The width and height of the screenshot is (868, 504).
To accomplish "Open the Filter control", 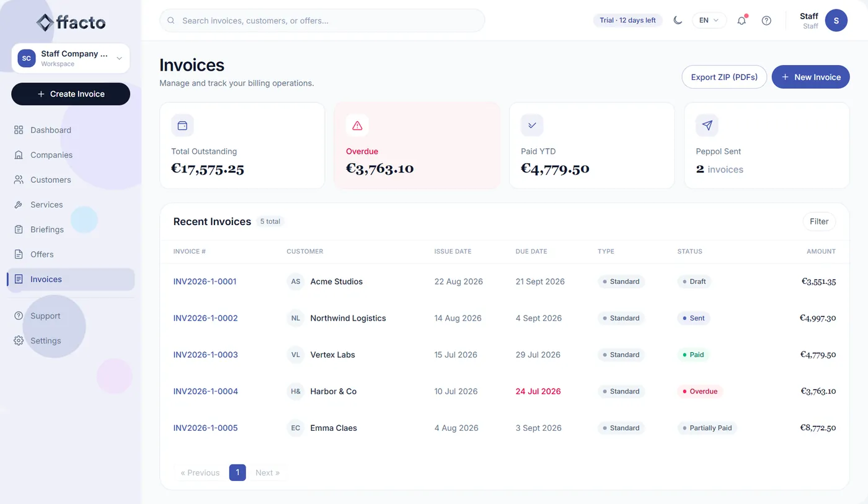I will click(x=819, y=221).
